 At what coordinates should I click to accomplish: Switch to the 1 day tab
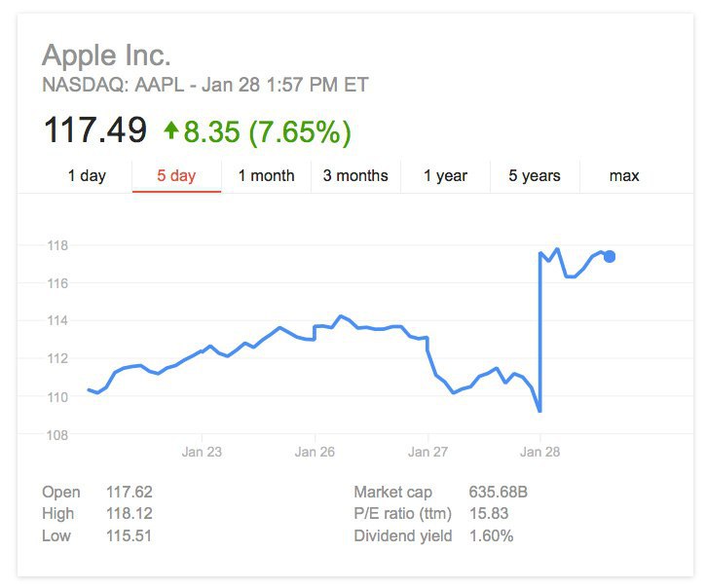[x=87, y=176]
